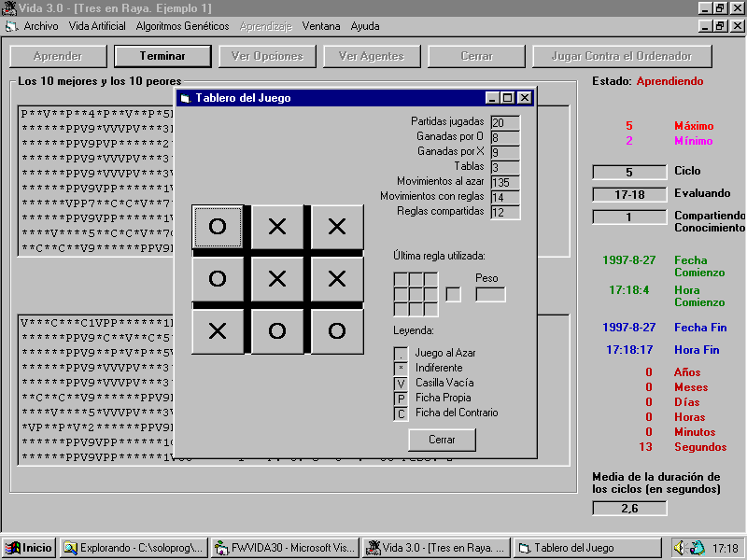Click the Aprendiendo status text
Screen dimensions: 747x560
point(669,81)
